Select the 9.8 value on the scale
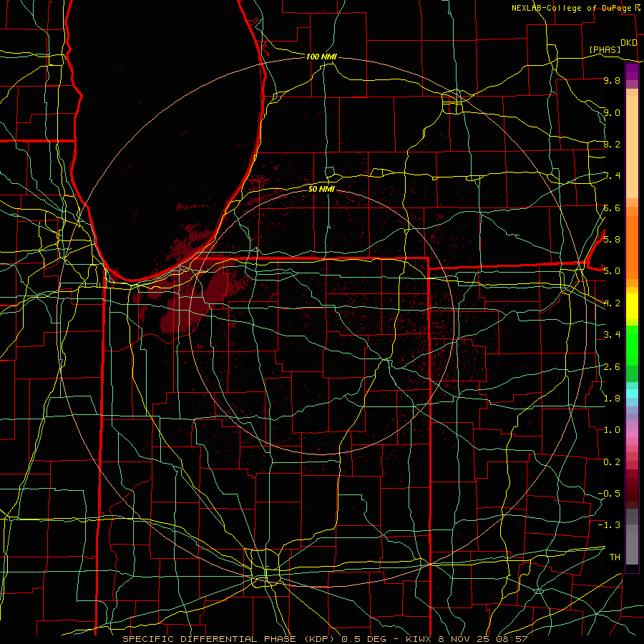The image size is (644, 644). pyautogui.click(x=612, y=80)
